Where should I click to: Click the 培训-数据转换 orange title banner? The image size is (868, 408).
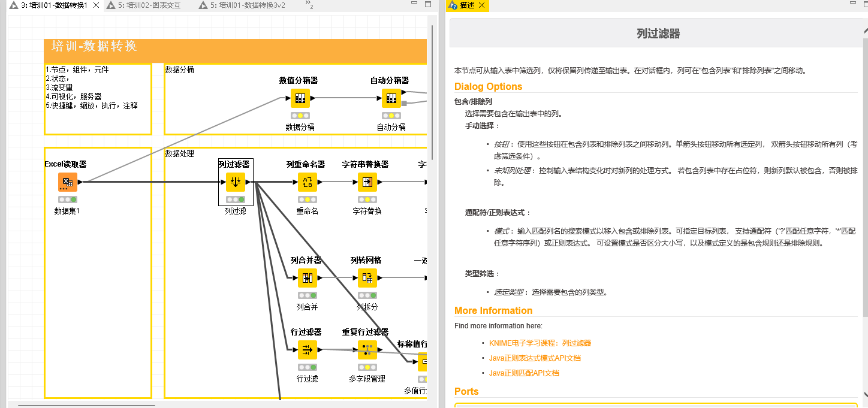(236, 51)
